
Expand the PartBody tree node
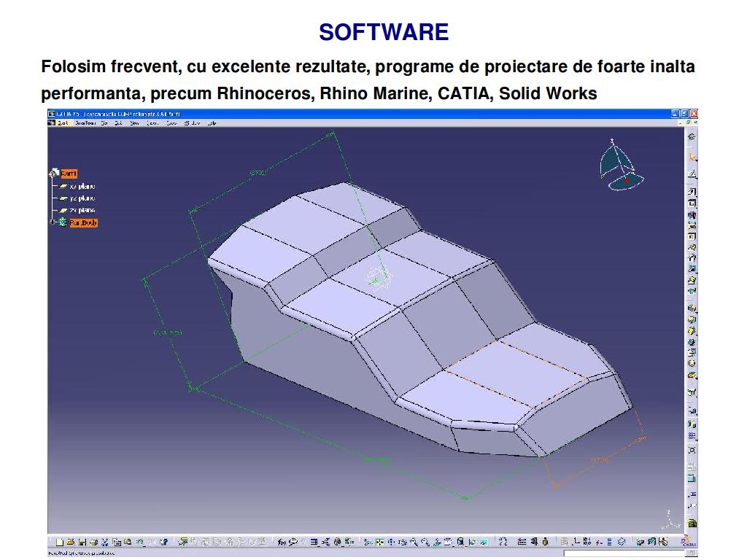point(53,222)
